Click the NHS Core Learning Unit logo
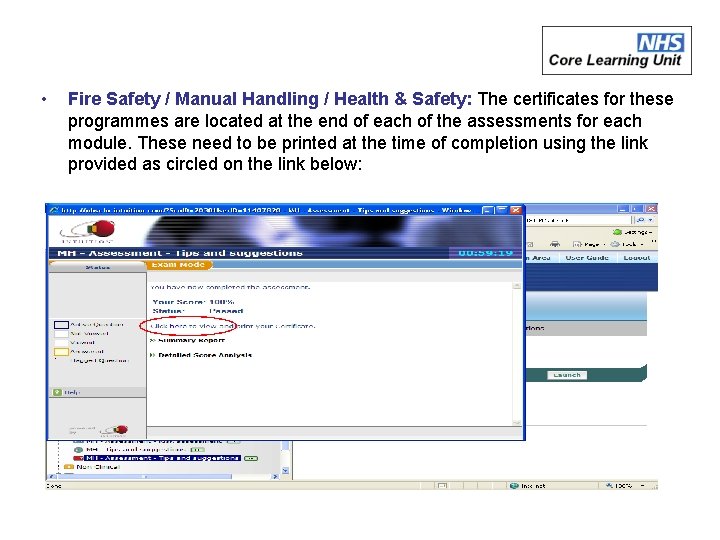 point(617,51)
